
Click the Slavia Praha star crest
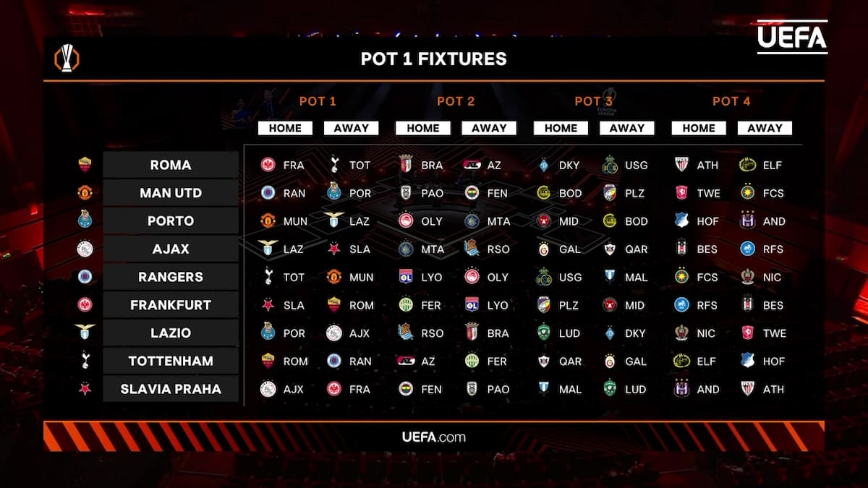coord(85,389)
